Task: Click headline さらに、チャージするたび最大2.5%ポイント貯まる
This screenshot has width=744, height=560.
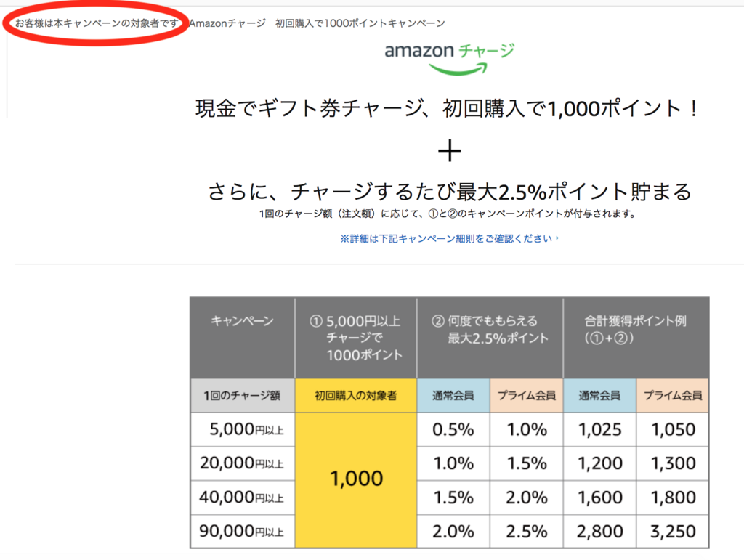Action: 449,192
